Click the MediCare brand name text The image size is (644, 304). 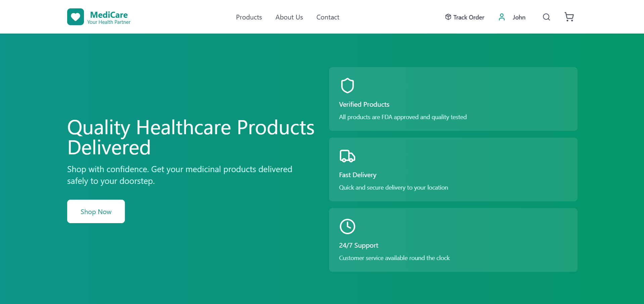pyautogui.click(x=109, y=15)
